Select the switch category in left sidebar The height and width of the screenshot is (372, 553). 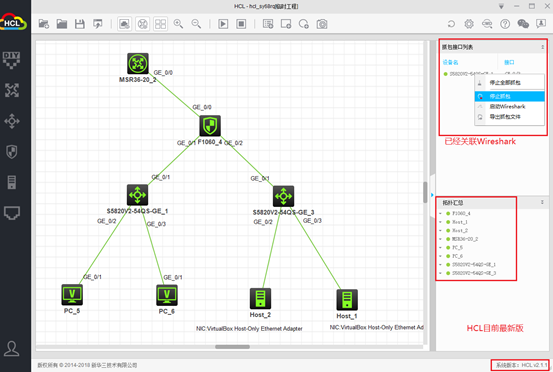12,121
